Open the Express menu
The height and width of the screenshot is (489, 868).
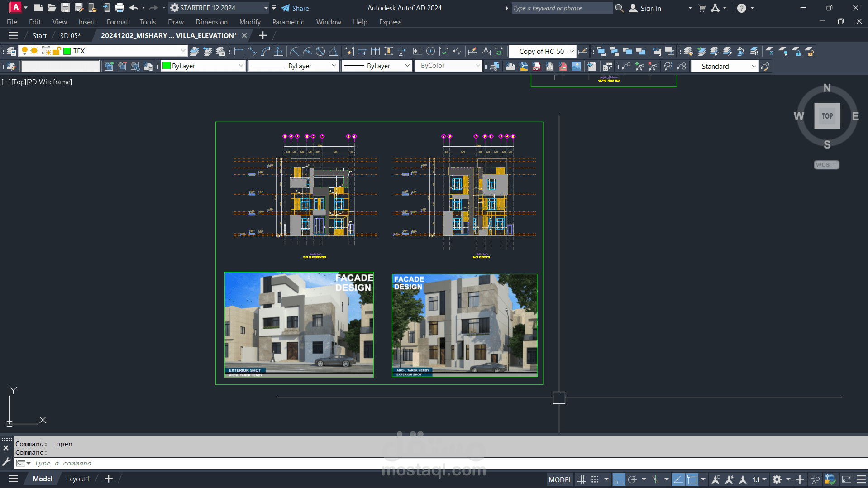390,22
